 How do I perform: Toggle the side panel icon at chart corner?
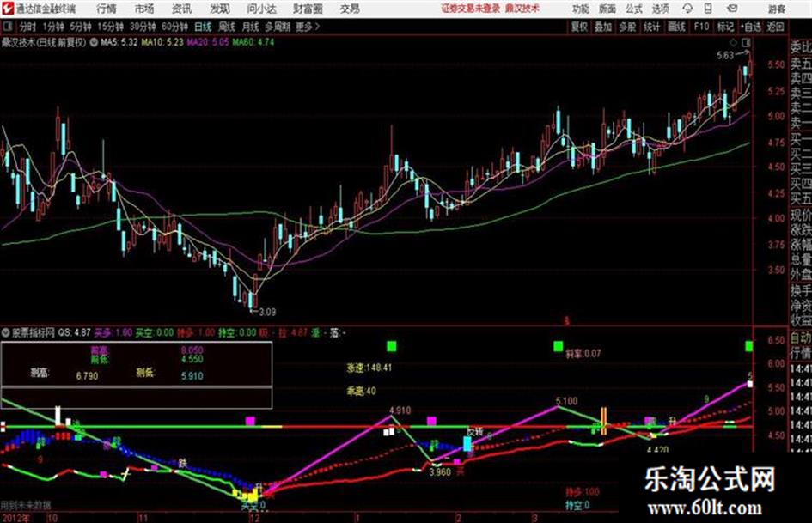click(x=746, y=42)
